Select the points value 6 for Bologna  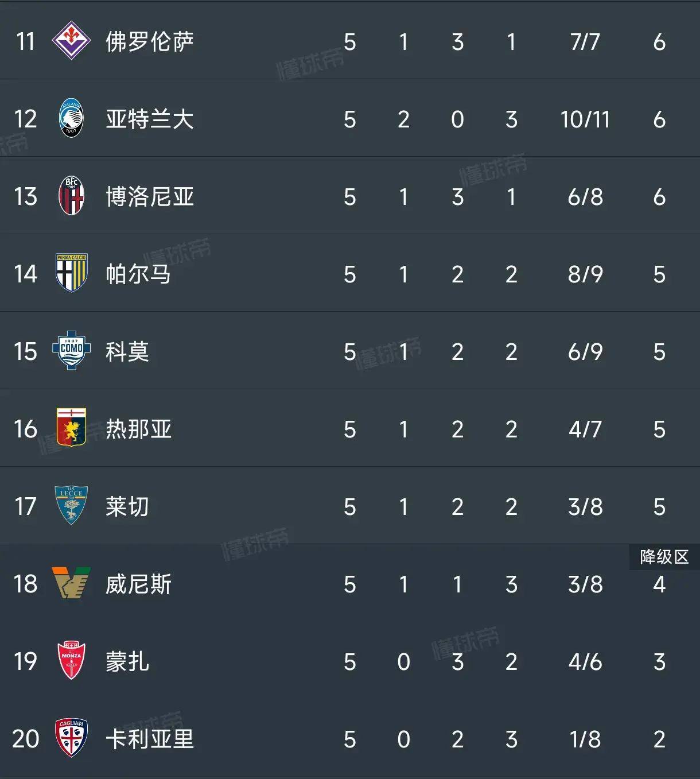click(659, 197)
